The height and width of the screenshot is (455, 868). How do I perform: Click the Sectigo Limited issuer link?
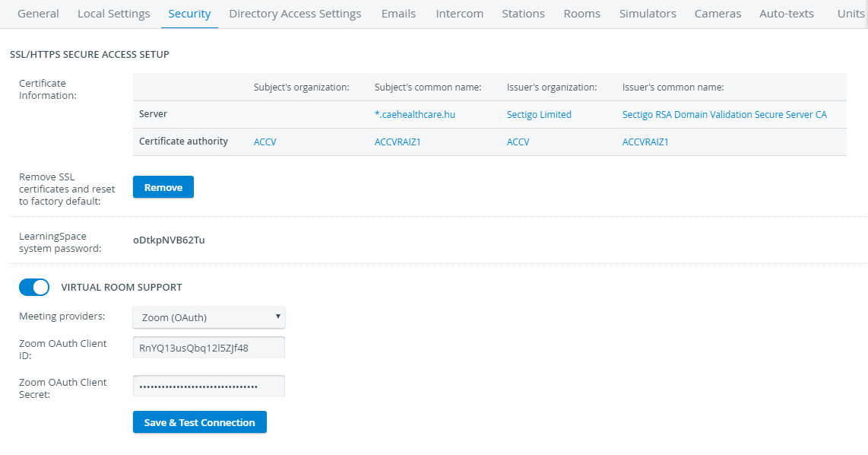point(539,115)
